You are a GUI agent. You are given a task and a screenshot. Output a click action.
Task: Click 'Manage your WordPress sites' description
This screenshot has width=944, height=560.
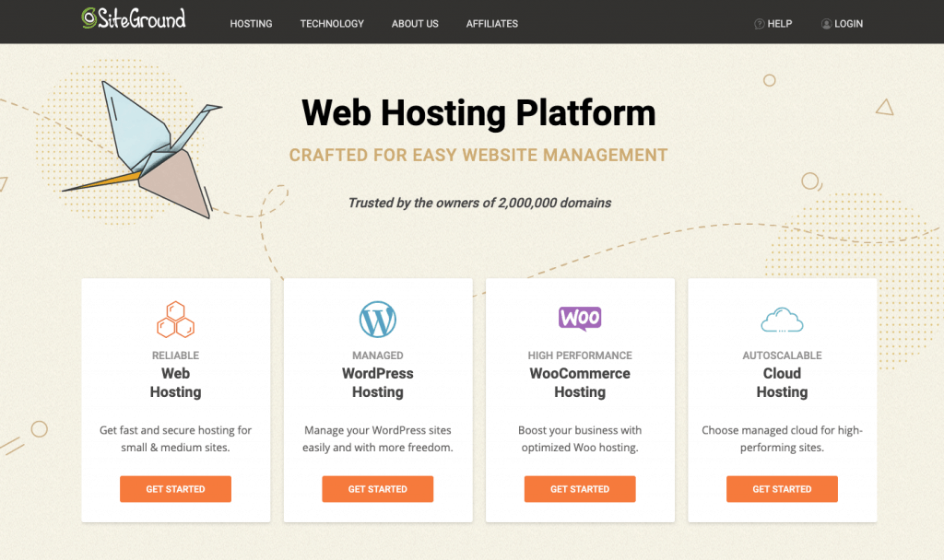click(x=377, y=438)
